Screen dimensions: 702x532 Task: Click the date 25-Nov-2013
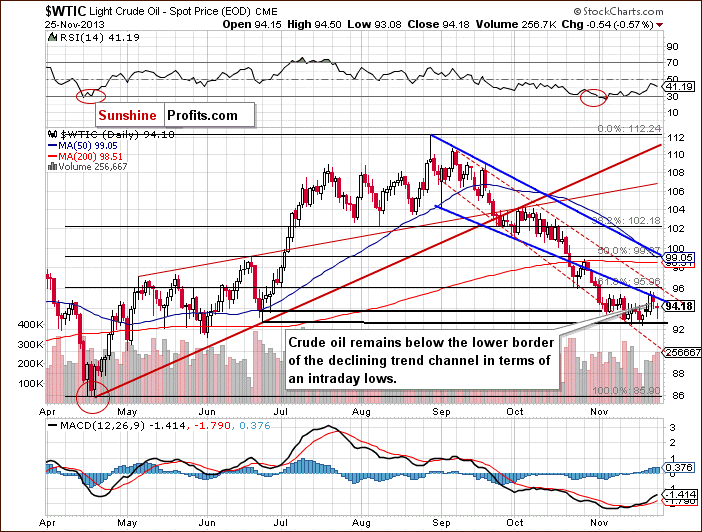click(x=74, y=25)
